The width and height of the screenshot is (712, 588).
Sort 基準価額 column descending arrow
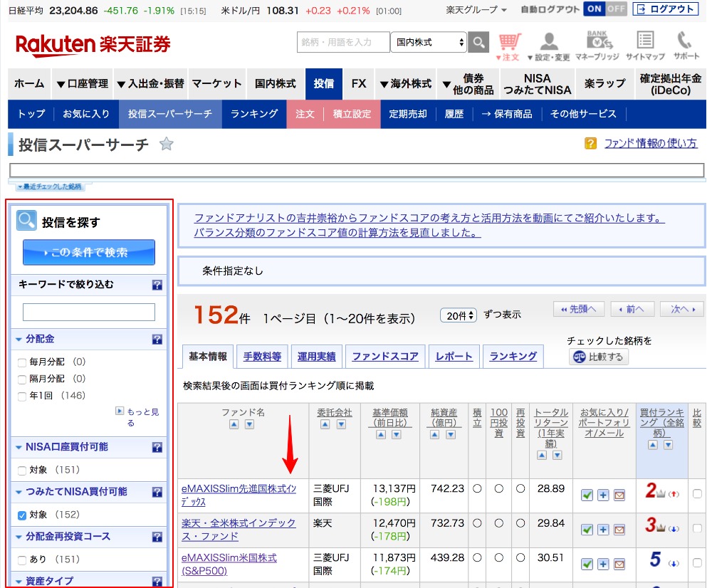[397, 434]
